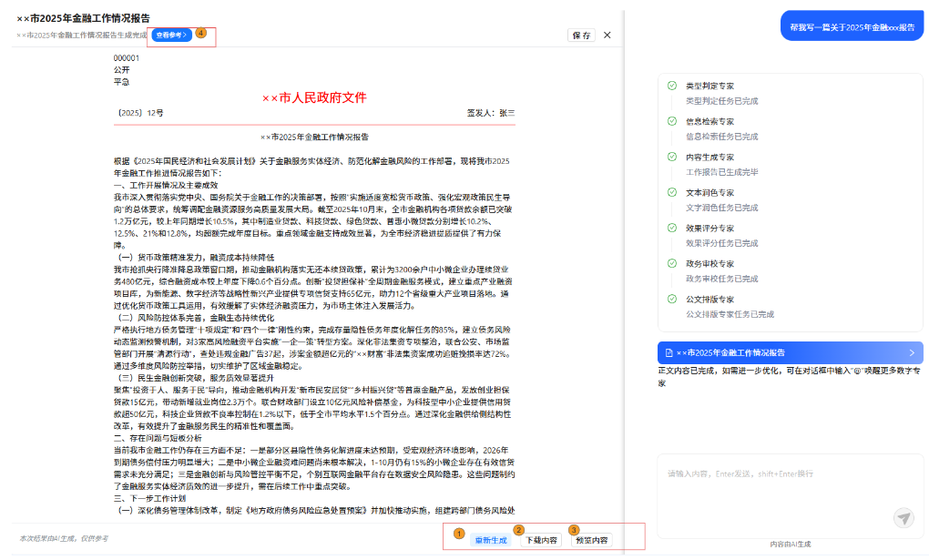Click 下载内容 to download the report
929x560 pixels.
click(541, 540)
